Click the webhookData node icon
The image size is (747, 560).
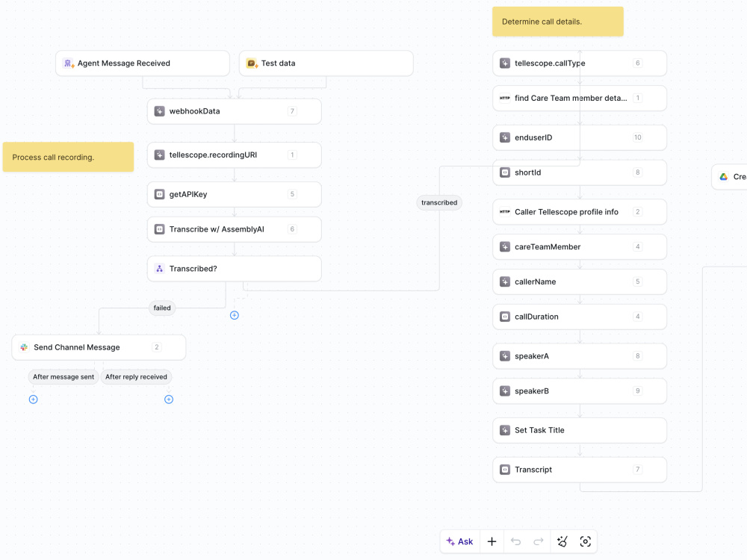point(160,111)
